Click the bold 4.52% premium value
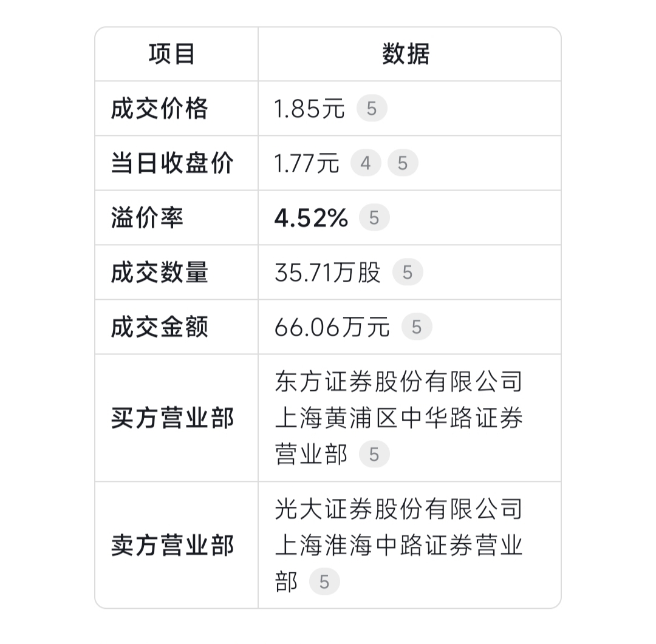656x644 pixels. [311, 218]
